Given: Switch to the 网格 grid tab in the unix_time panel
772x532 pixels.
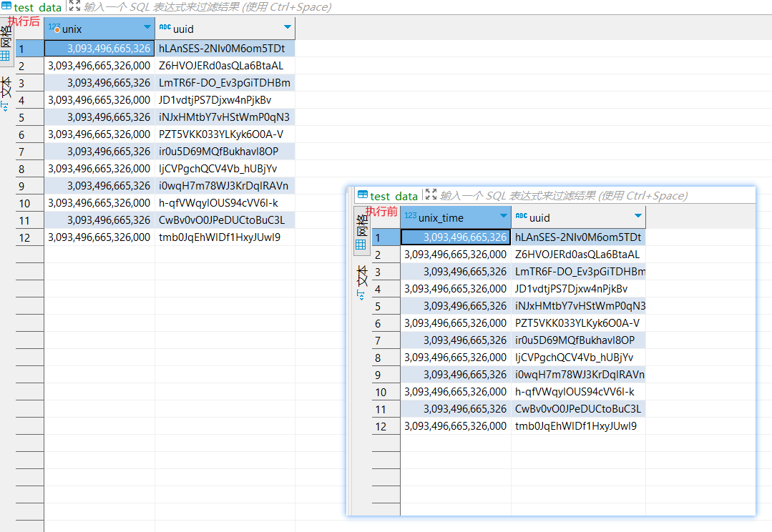Looking at the screenshot, I should pyautogui.click(x=362, y=231).
